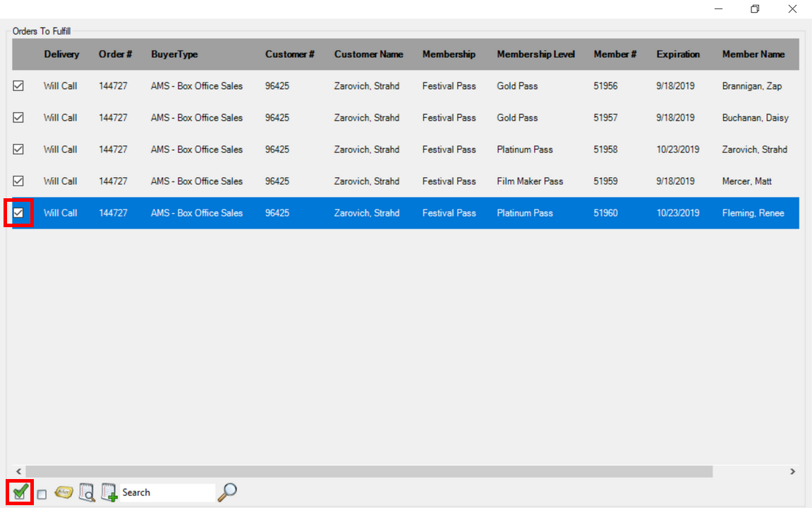Click Will Call in the Brannigan row

61,86
